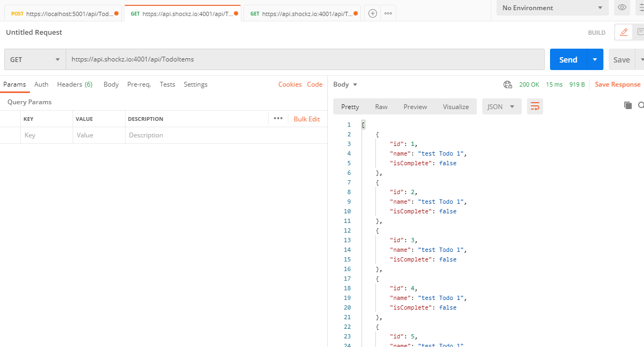
Task: Open query params column options ellipsis
Action: [278, 119]
